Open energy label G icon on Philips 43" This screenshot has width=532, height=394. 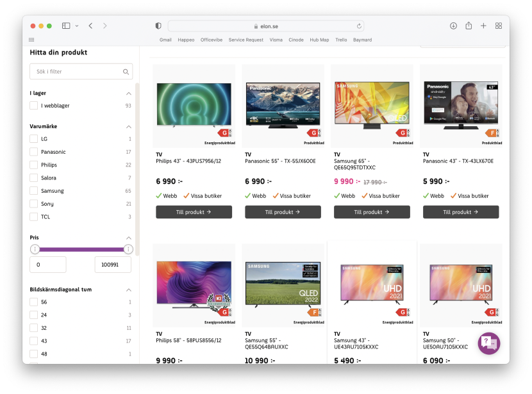click(x=224, y=133)
